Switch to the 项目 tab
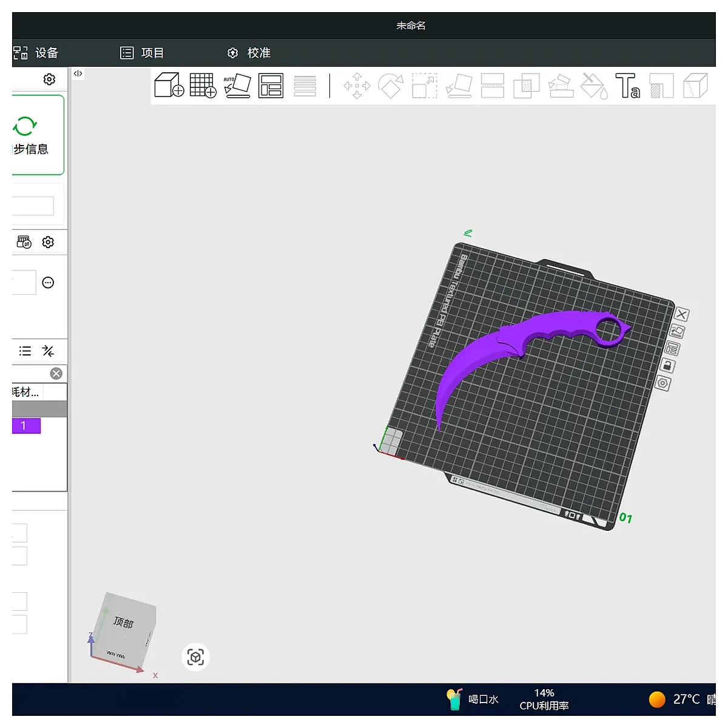Viewport: 728px width, 728px height. coord(142,53)
